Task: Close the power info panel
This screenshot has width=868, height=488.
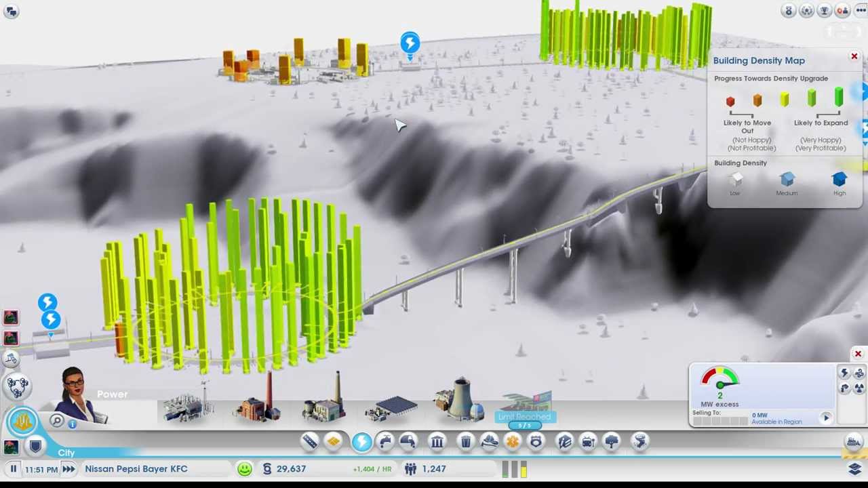Action: (x=858, y=354)
